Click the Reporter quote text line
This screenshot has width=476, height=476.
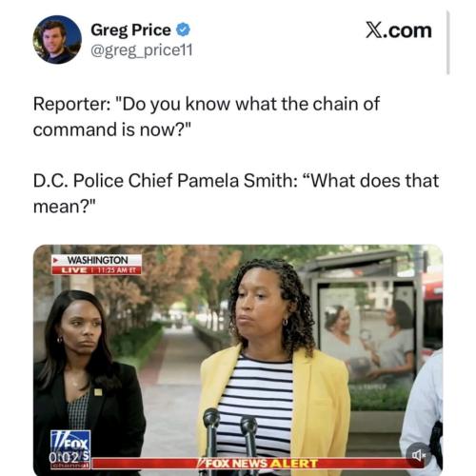pos(207,117)
